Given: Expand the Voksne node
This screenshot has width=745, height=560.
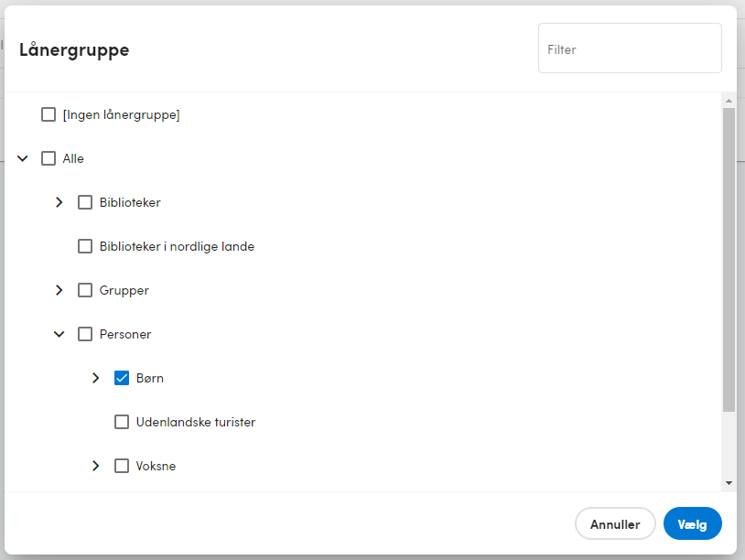Looking at the screenshot, I should click(x=95, y=466).
